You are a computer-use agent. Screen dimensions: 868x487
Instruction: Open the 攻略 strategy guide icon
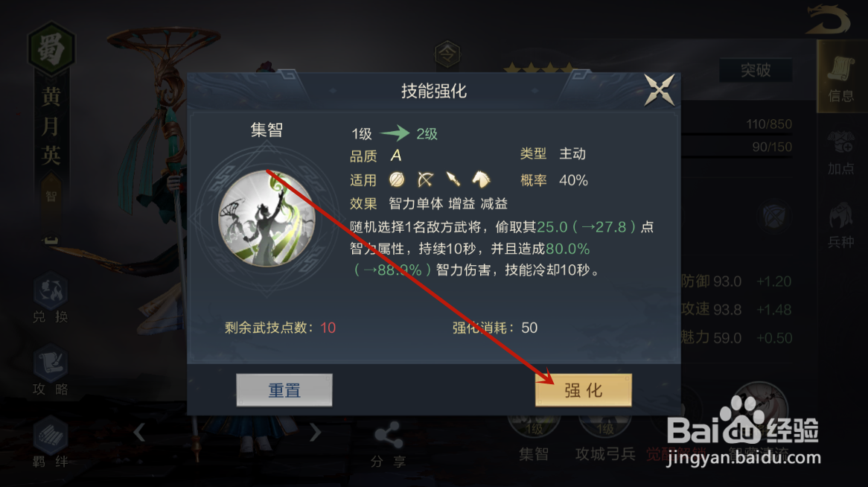coord(51,370)
